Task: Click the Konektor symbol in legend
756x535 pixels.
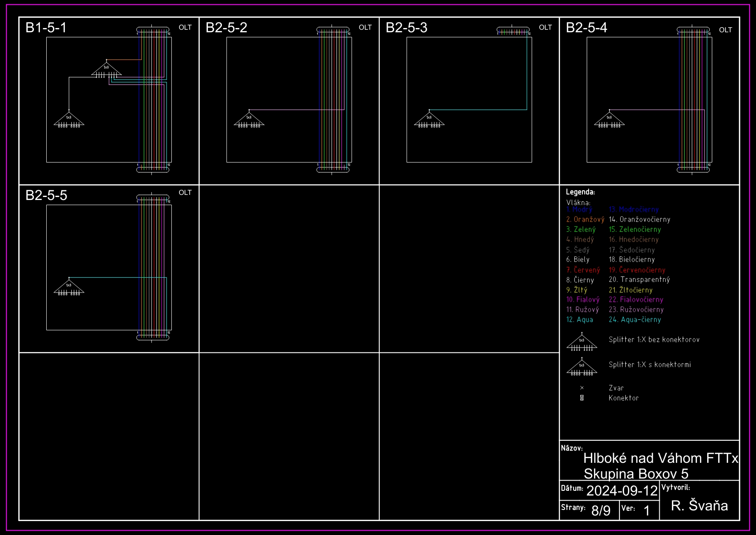Action: [582, 398]
